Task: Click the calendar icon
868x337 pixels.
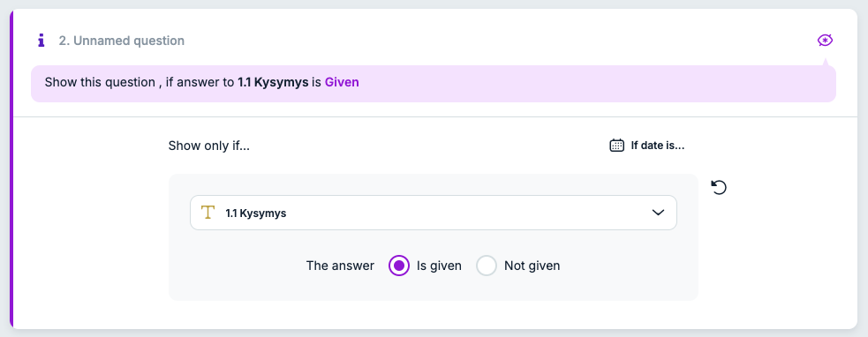Action: click(x=616, y=146)
